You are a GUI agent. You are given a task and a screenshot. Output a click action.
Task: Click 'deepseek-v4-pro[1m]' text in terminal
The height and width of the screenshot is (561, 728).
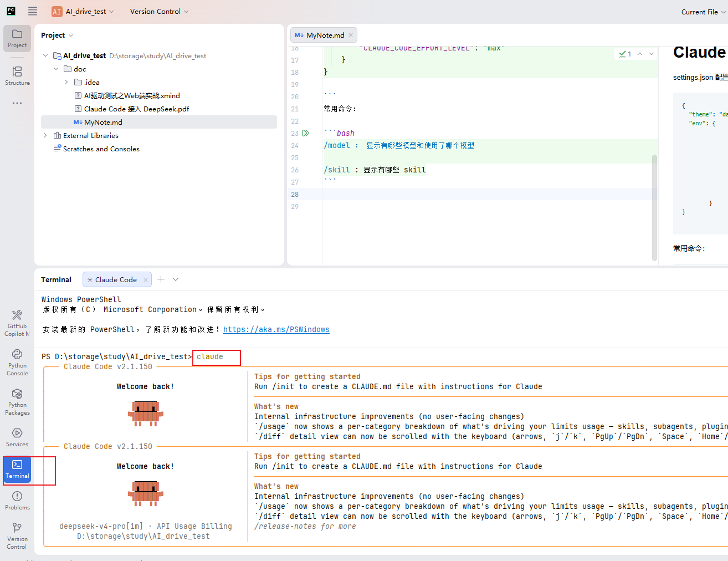coord(101,527)
